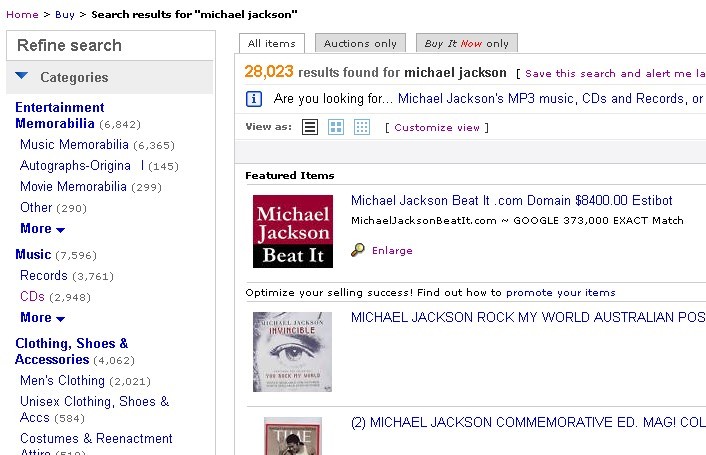The image size is (706, 455).
Task: Open the Auctions only tab
Action: pyautogui.click(x=360, y=43)
